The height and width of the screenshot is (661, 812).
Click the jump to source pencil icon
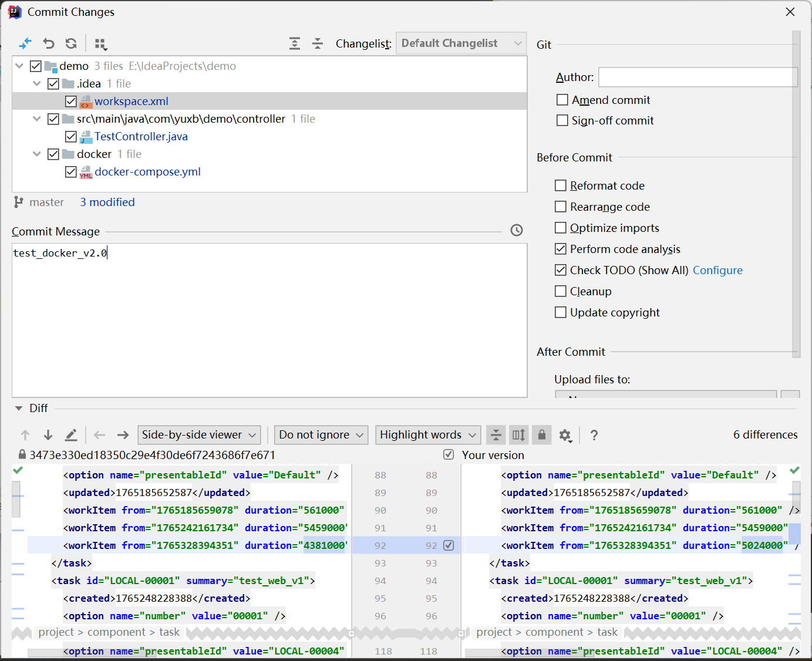pyautogui.click(x=71, y=435)
